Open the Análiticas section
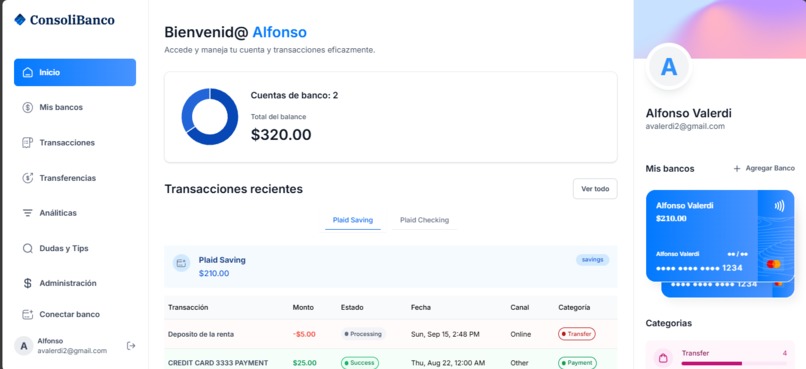The height and width of the screenshot is (369, 806). coord(75,213)
